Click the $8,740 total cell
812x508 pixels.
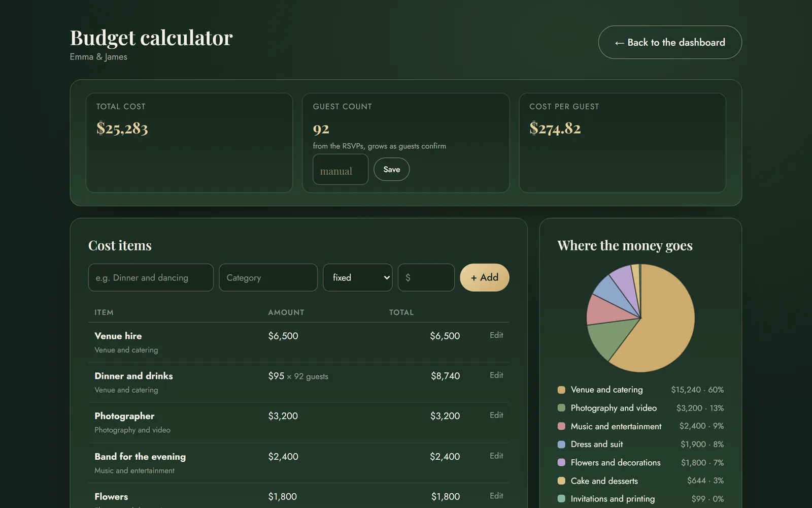click(x=445, y=376)
